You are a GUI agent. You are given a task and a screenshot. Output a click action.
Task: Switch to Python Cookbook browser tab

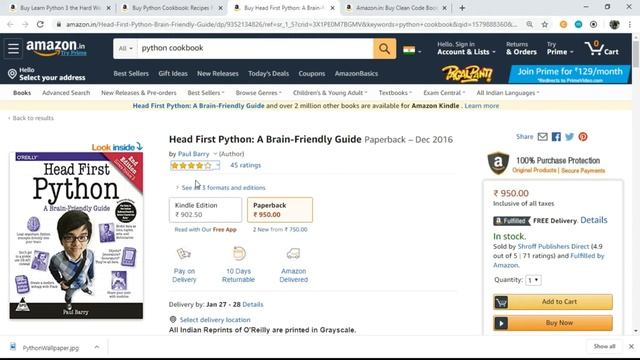(x=171, y=8)
